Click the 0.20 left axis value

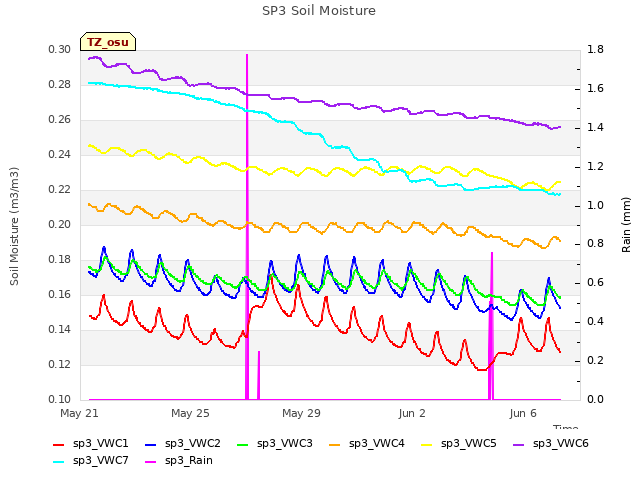pyautogui.click(x=60, y=224)
